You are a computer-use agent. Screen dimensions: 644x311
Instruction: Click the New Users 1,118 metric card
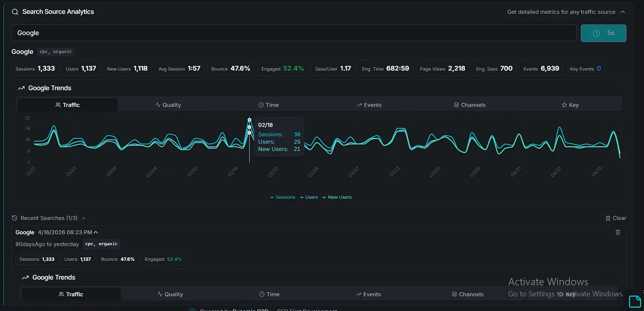click(127, 68)
